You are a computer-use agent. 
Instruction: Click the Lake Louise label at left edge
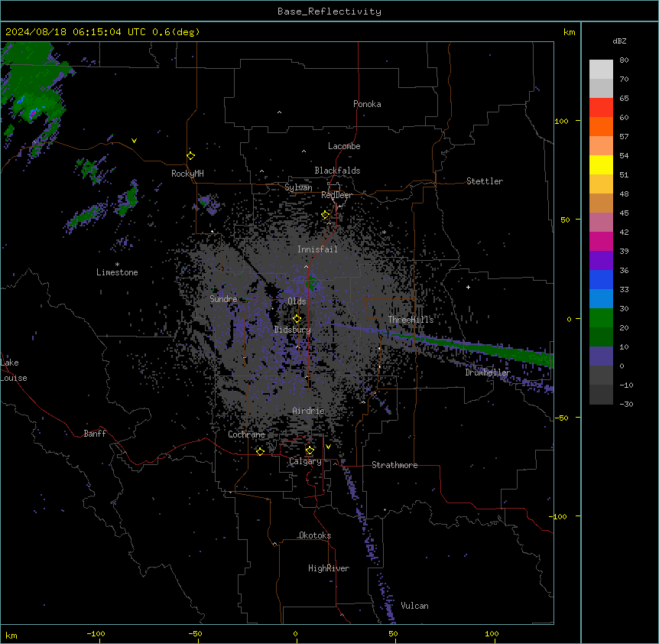[x=14, y=370]
